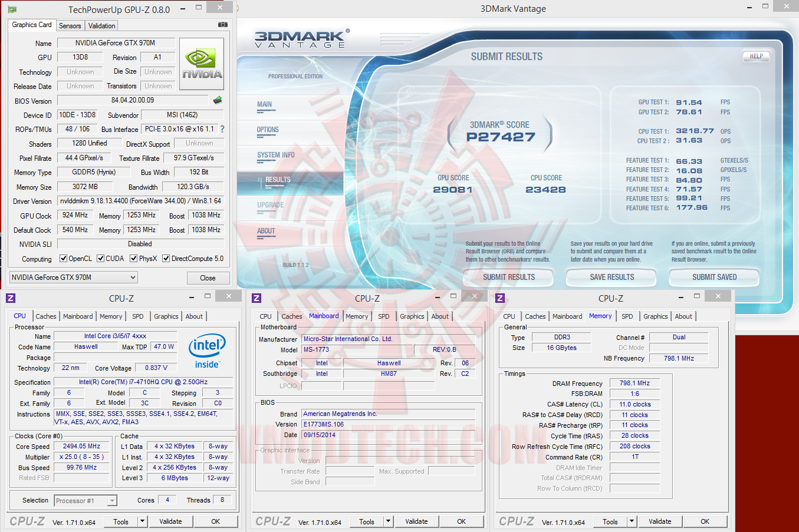The image size is (799, 532).
Task: Toggle the DirectCompute 5.0 checkbox
Action: coord(166,259)
